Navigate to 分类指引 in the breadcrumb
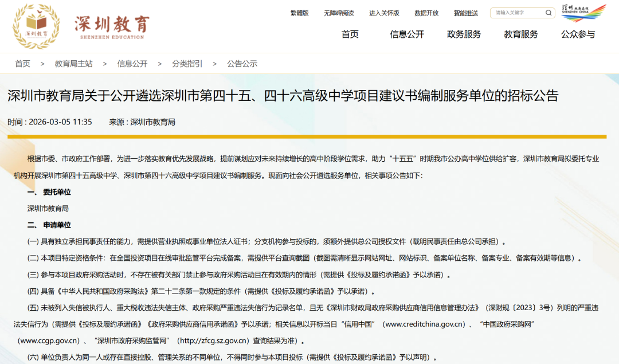 coord(187,64)
